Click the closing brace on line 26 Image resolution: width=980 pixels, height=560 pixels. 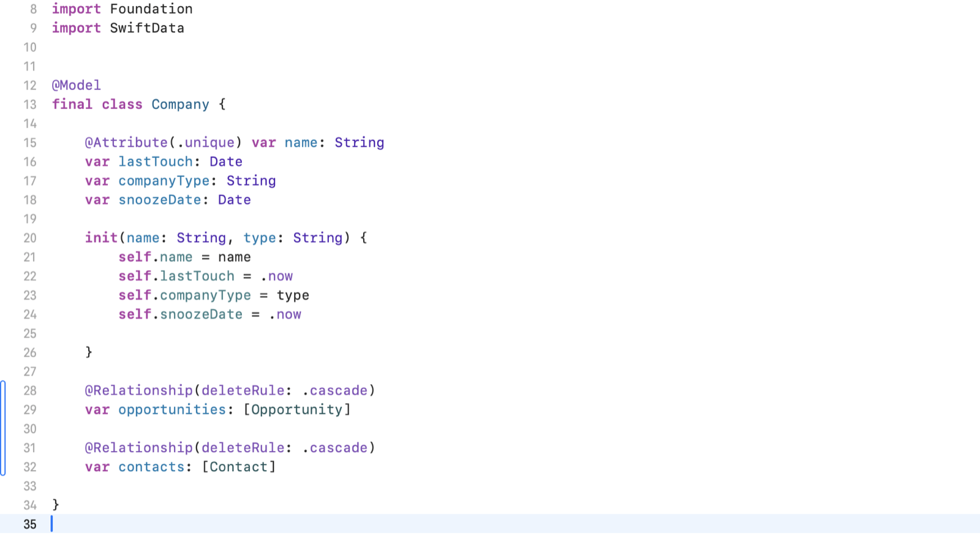[x=89, y=352]
